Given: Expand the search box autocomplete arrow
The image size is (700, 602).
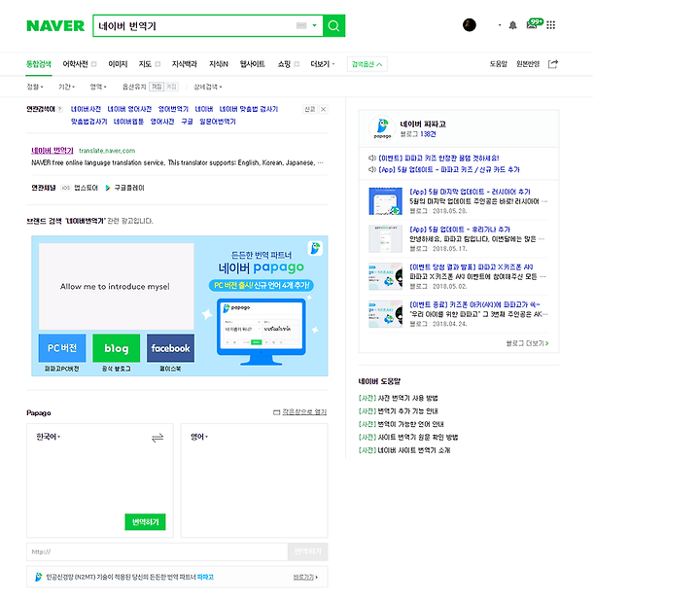Looking at the screenshot, I should [x=314, y=25].
